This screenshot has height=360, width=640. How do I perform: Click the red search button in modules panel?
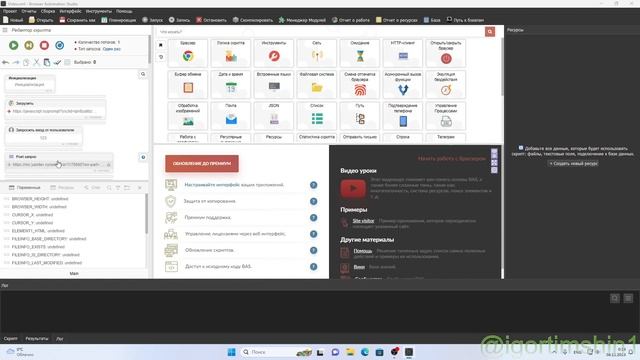click(x=490, y=31)
